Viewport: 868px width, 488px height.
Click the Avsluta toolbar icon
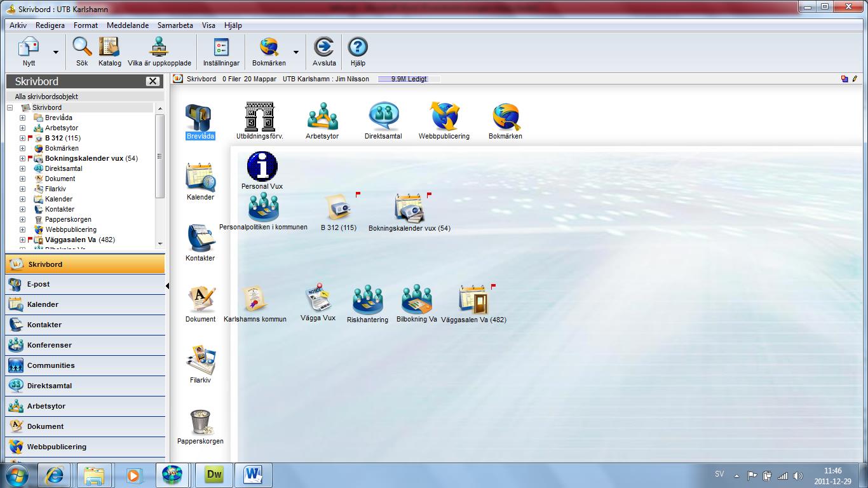pyautogui.click(x=324, y=51)
